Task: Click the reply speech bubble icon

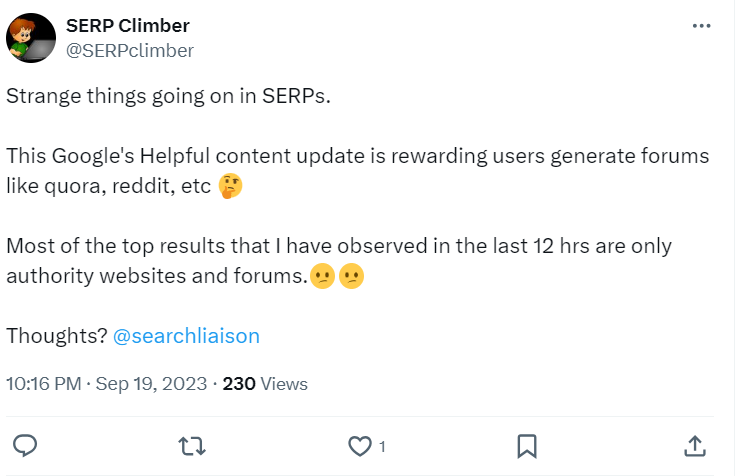Action: pos(27,444)
